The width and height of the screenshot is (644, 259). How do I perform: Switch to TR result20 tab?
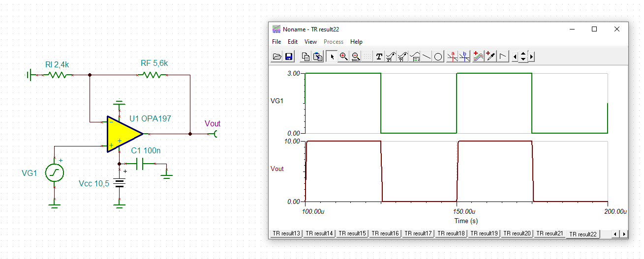click(517, 233)
